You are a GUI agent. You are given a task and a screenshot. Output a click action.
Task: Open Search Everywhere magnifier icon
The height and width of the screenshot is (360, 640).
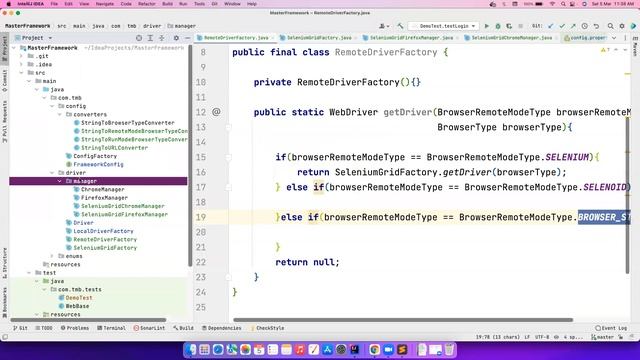pyautogui.click(x=611, y=26)
